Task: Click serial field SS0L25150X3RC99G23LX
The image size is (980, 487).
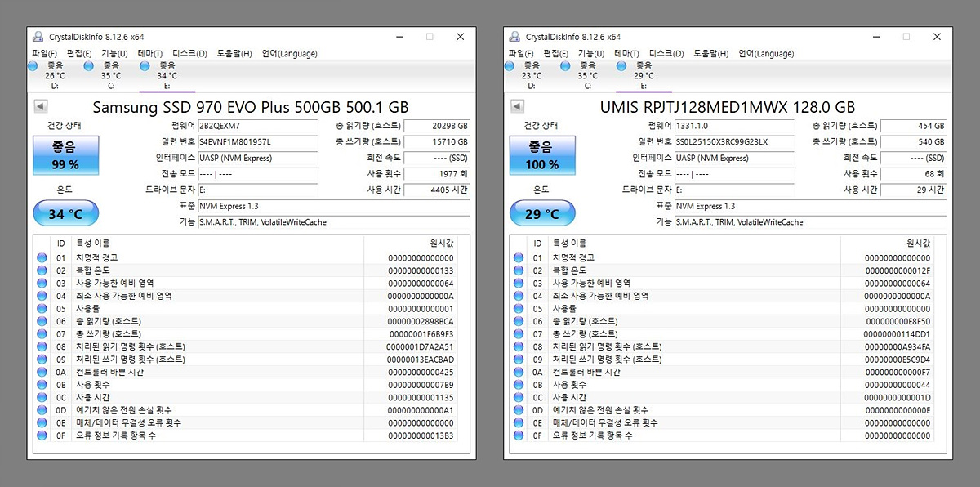Action: tap(734, 142)
